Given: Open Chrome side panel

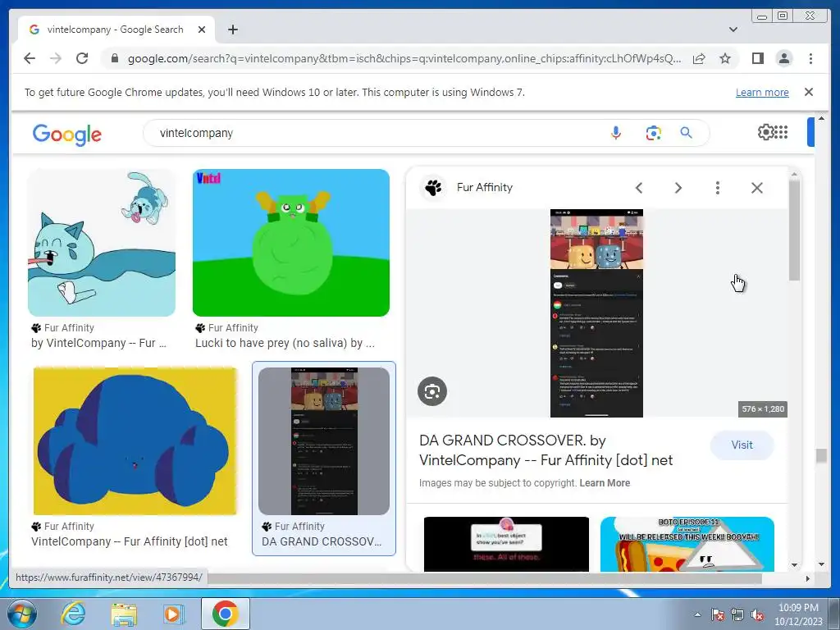Looking at the screenshot, I should pyautogui.click(x=757, y=58).
